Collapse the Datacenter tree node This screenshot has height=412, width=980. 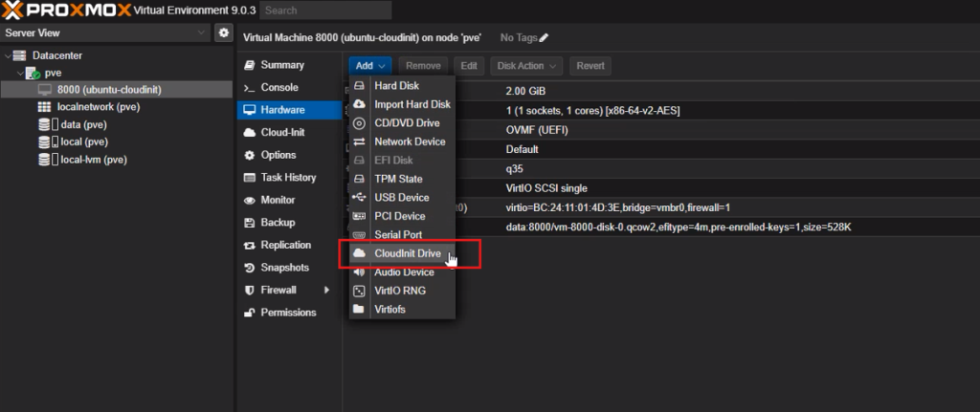pos(8,56)
